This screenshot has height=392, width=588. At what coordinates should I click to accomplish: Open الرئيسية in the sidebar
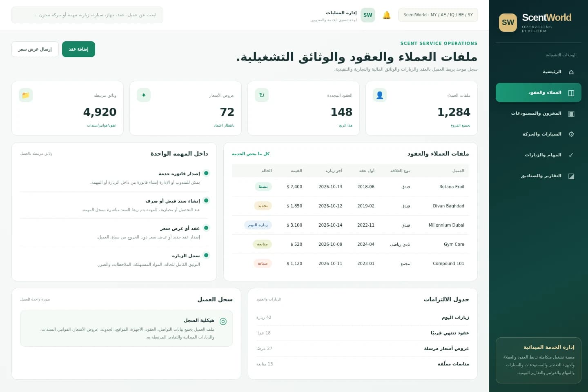[539, 72]
